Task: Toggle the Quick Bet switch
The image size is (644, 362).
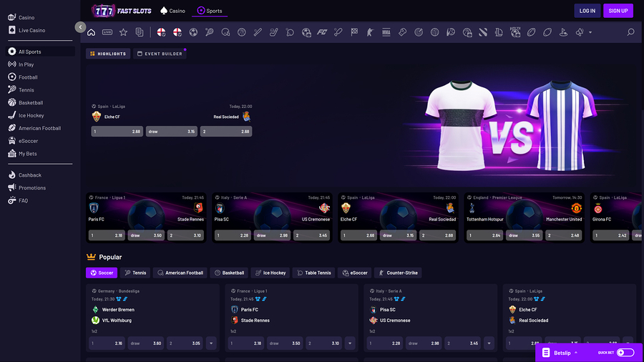Action: coord(625,353)
